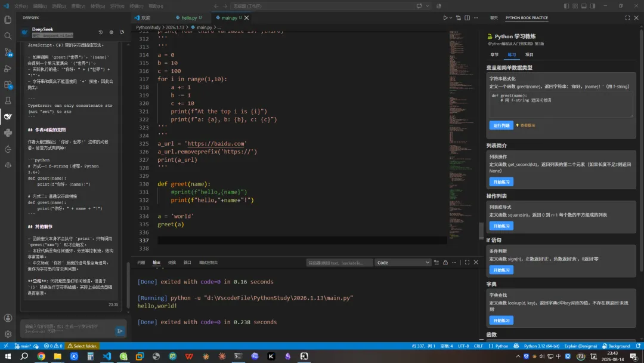Open the Terminal (终端) menu
This screenshot has width=644, height=363.
(x=137, y=6)
